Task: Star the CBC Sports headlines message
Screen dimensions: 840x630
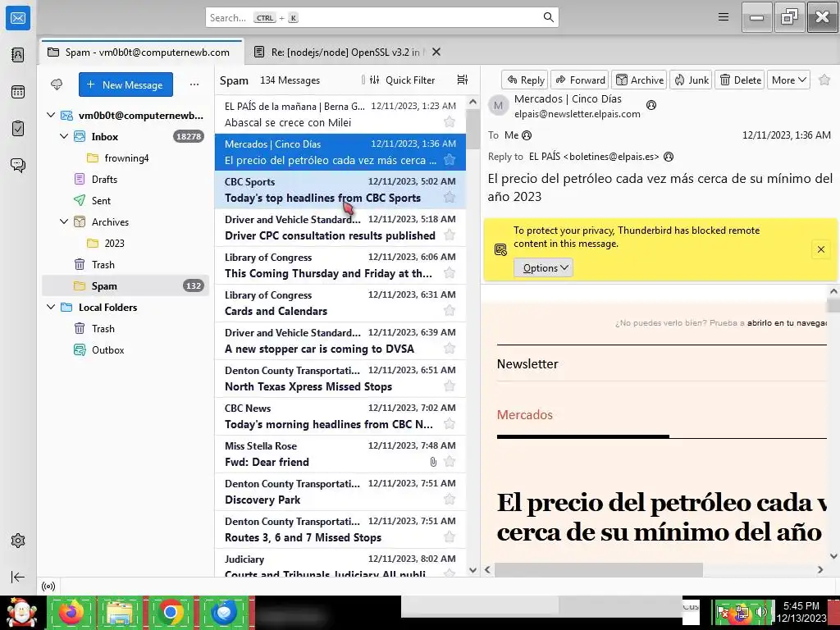Action: [450, 198]
